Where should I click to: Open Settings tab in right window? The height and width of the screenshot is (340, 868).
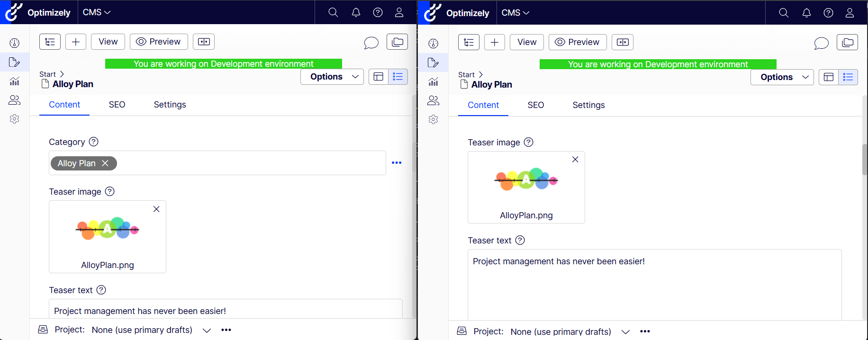[588, 105]
